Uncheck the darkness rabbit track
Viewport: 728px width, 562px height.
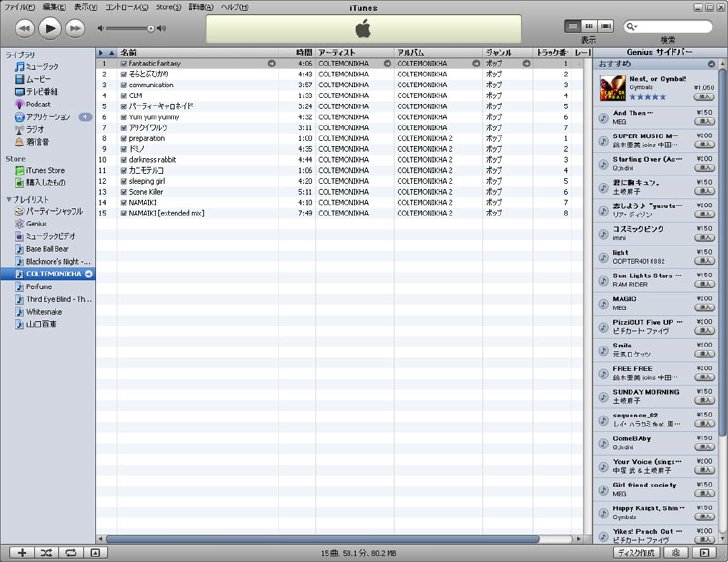coord(124,160)
